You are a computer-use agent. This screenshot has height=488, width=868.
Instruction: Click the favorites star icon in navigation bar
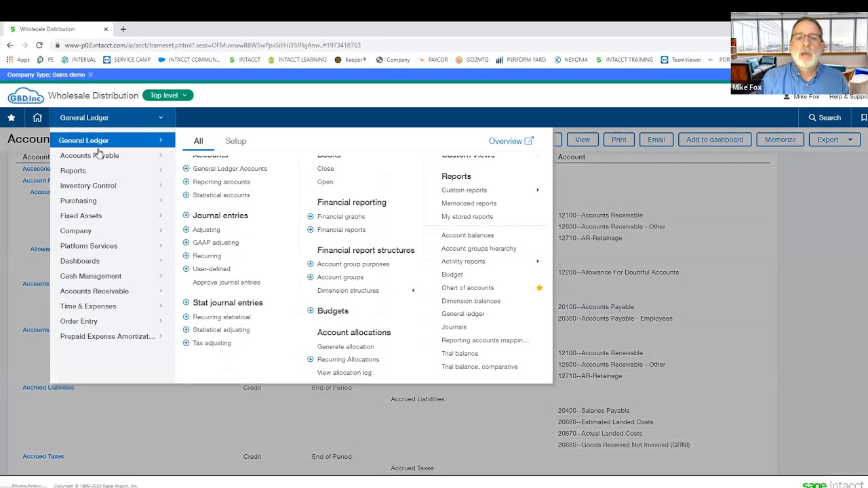pos(12,117)
